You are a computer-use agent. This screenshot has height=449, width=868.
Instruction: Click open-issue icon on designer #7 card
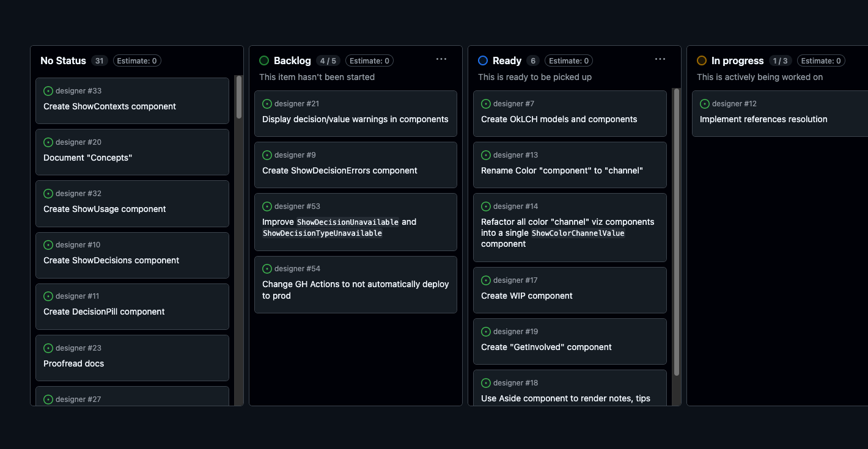click(x=486, y=104)
